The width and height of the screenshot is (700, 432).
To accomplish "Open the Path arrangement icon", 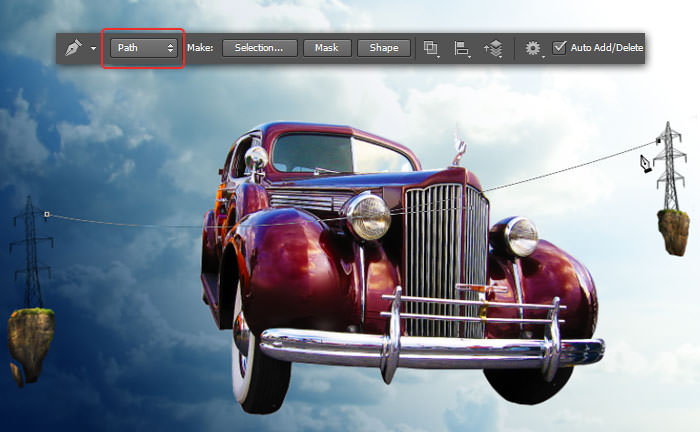I will [x=493, y=48].
